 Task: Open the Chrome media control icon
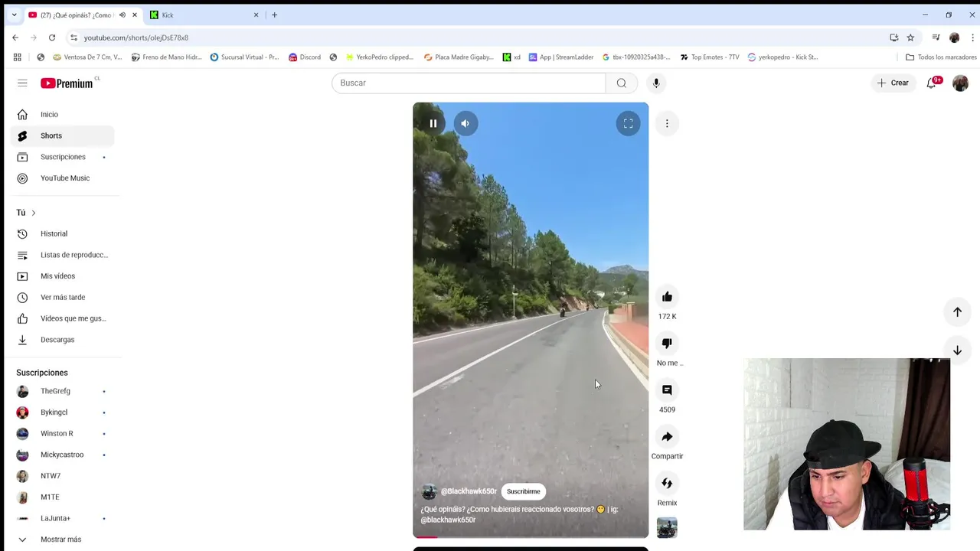coord(936,37)
